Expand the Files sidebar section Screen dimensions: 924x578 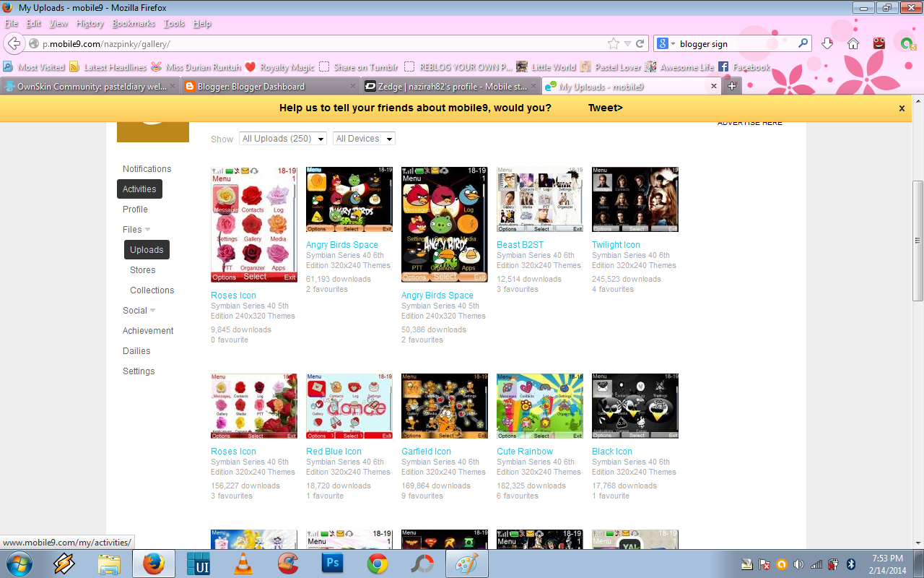136,230
